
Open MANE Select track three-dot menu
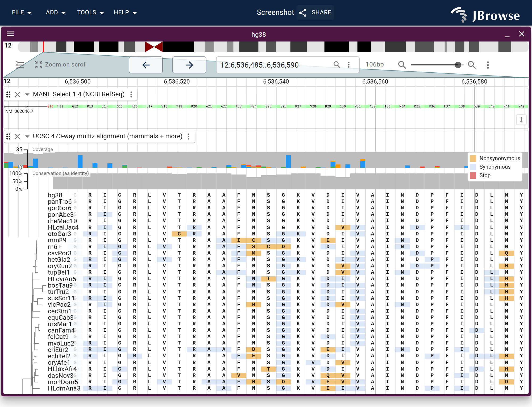pos(131,94)
